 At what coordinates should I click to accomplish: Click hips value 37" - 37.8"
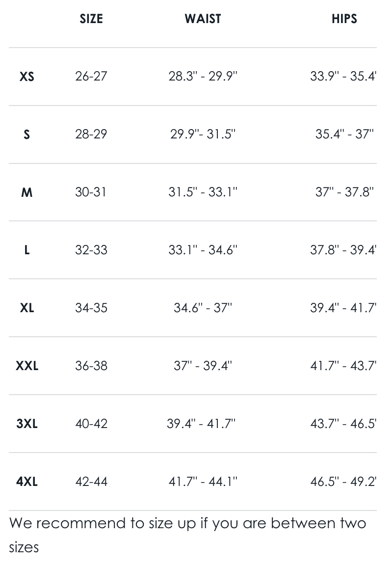pos(344,192)
